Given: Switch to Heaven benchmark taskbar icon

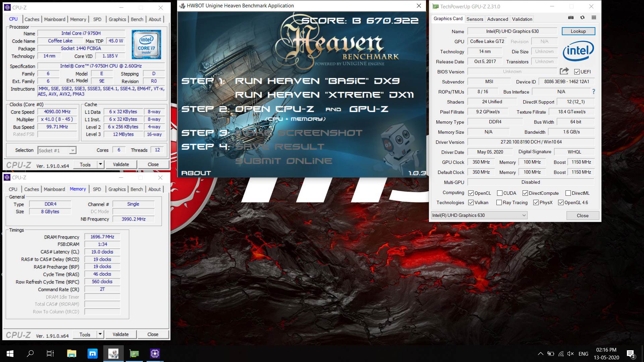Looking at the screenshot, I should [x=113, y=353].
